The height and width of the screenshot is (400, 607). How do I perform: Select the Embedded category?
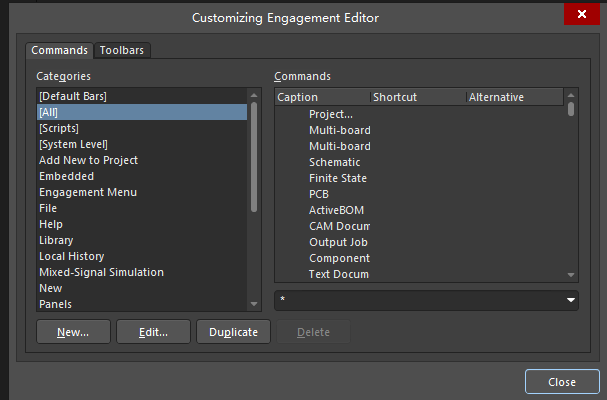tap(142, 176)
